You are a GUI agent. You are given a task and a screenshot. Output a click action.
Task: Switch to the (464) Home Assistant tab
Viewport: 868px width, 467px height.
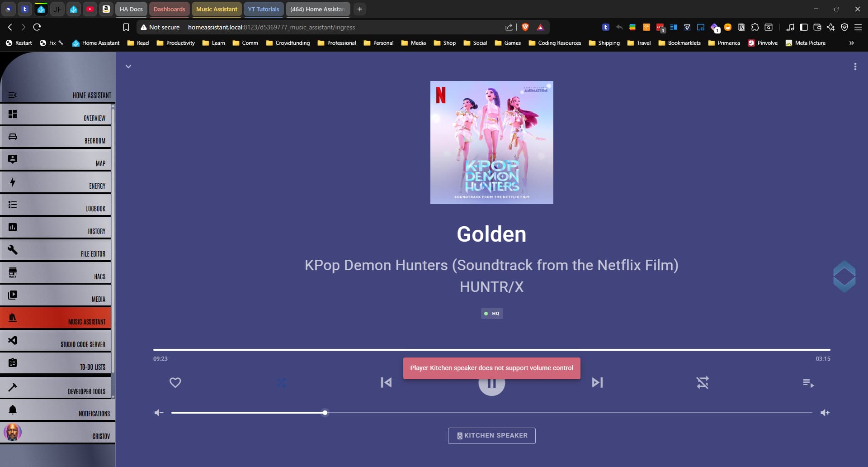click(318, 9)
